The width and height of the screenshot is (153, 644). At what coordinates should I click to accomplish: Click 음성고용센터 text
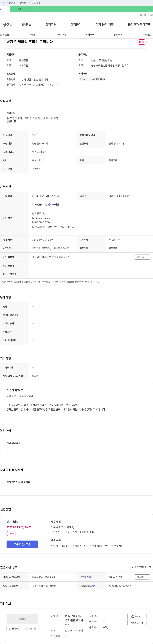pyautogui.click(x=115, y=577)
